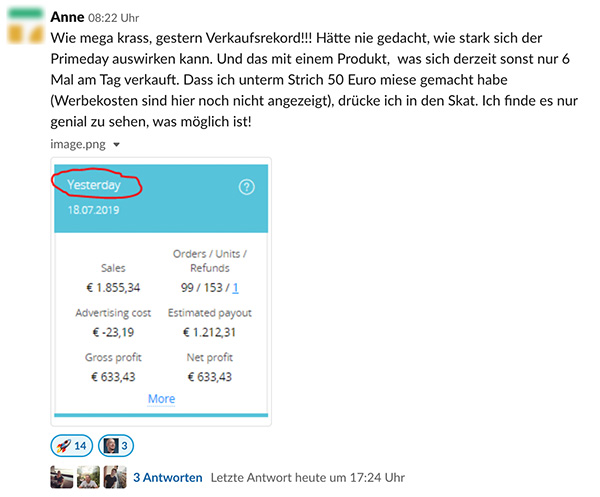
Task: Collapse the image.png attachment arrow
Action: [x=116, y=145]
